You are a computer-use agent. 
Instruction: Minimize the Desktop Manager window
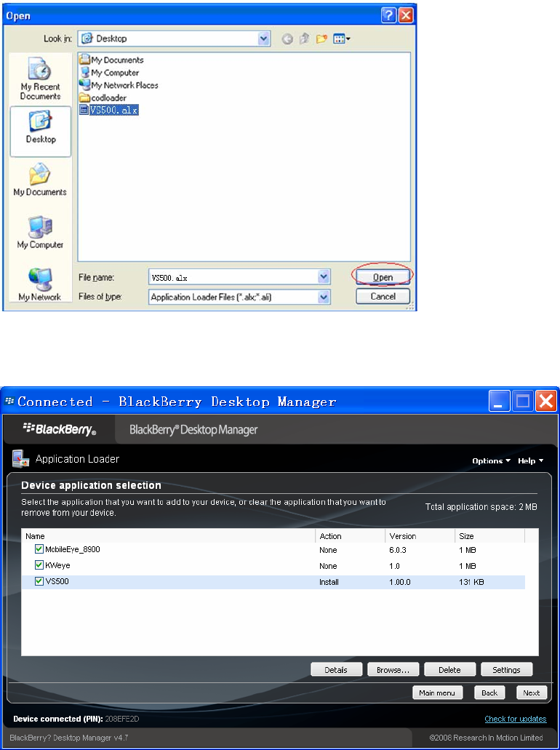[499, 401]
